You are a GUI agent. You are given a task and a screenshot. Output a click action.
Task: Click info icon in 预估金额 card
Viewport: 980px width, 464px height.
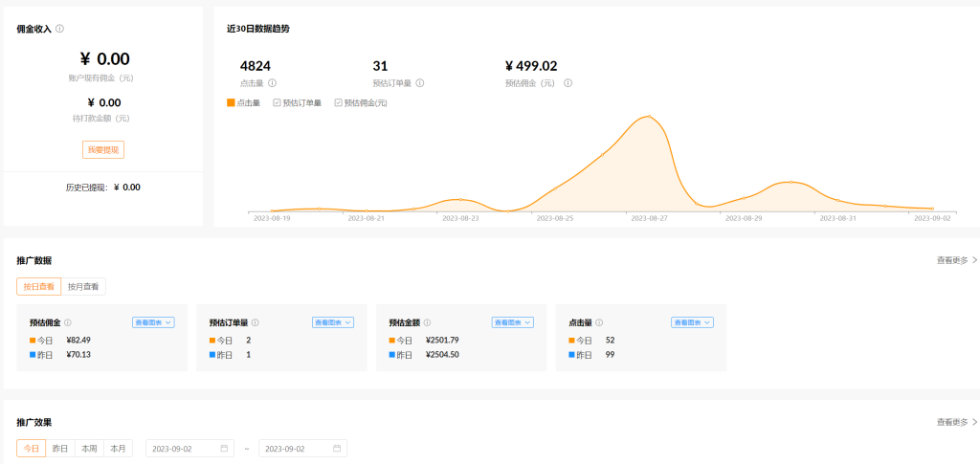(x=427, y=322)
